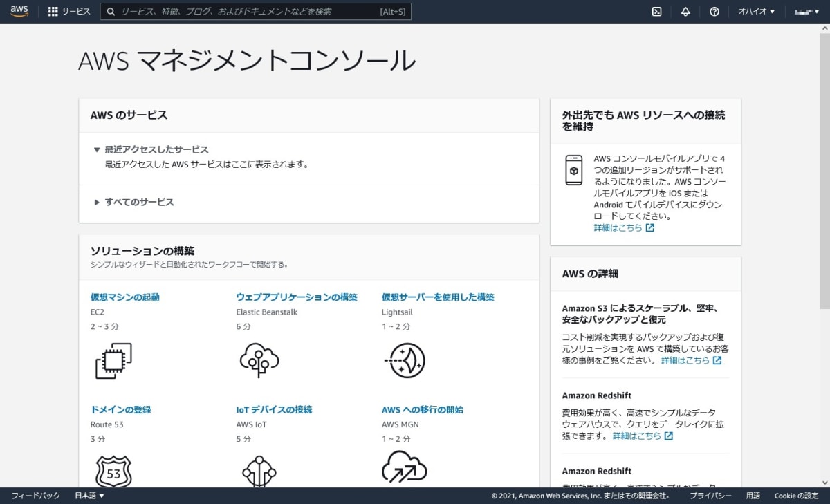Click the ソリューションの構築 heading
This screenshot has height=504, width=830.
[142, 251]
